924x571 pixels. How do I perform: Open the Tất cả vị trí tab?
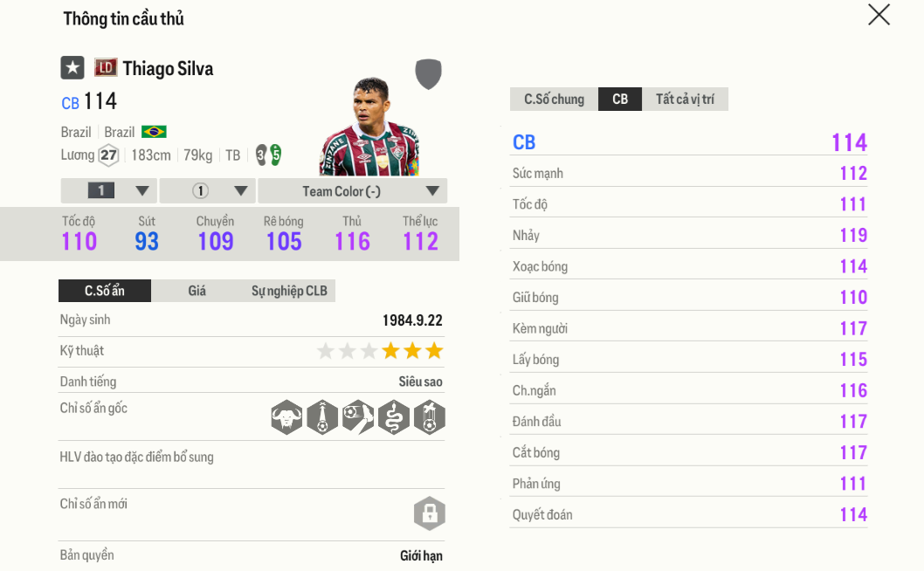tap(685, 99)
